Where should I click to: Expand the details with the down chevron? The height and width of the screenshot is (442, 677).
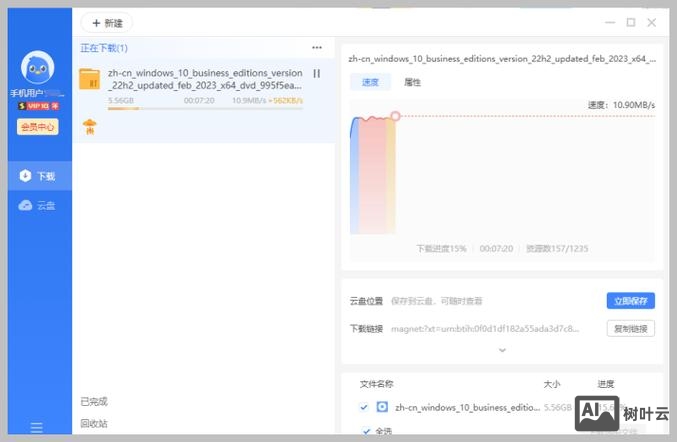pos(502,350)
